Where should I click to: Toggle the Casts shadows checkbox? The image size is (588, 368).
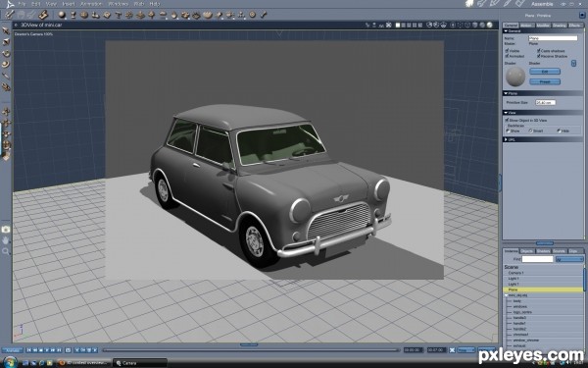(538, 50)
